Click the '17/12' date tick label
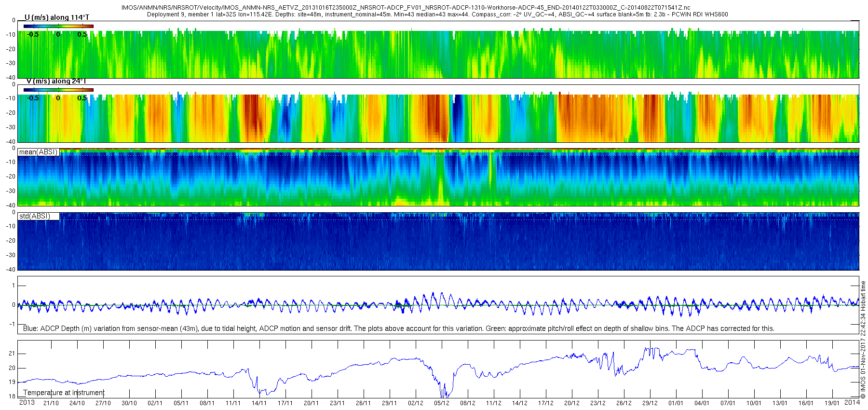The image size is (868, 410). click(546, 403)
